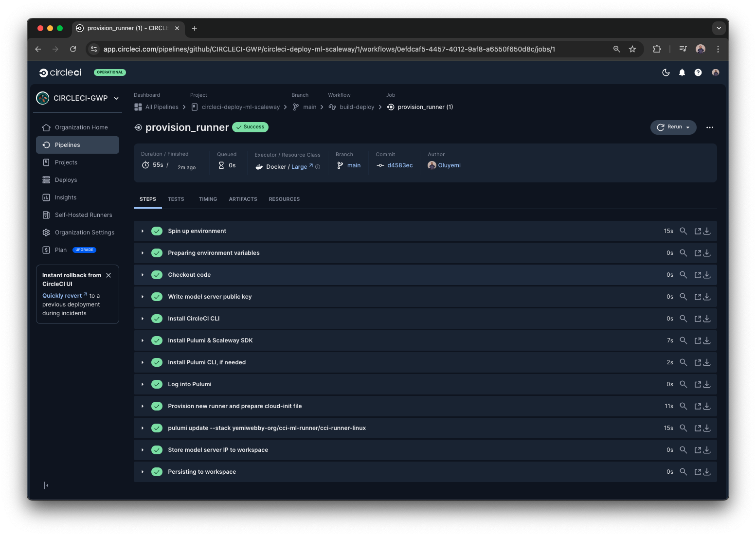Click the Quickly revert link
The image size is (756, 536).
click(65, 296)
